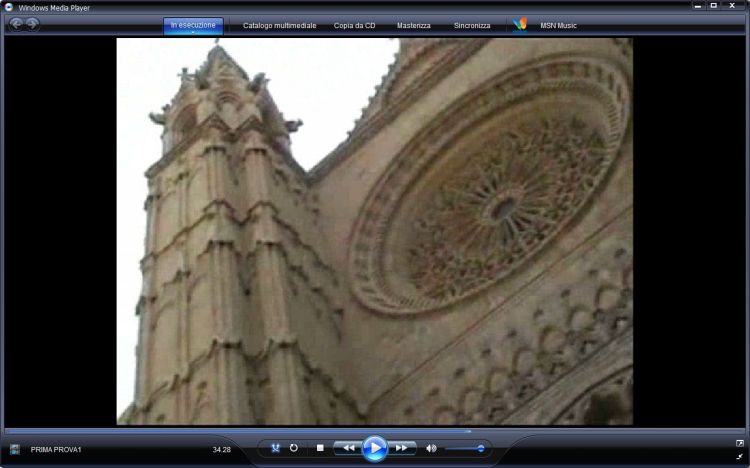Click the Next (fast-forward) button
Viewport: 750px width, 468px height.
click(402, 448)
